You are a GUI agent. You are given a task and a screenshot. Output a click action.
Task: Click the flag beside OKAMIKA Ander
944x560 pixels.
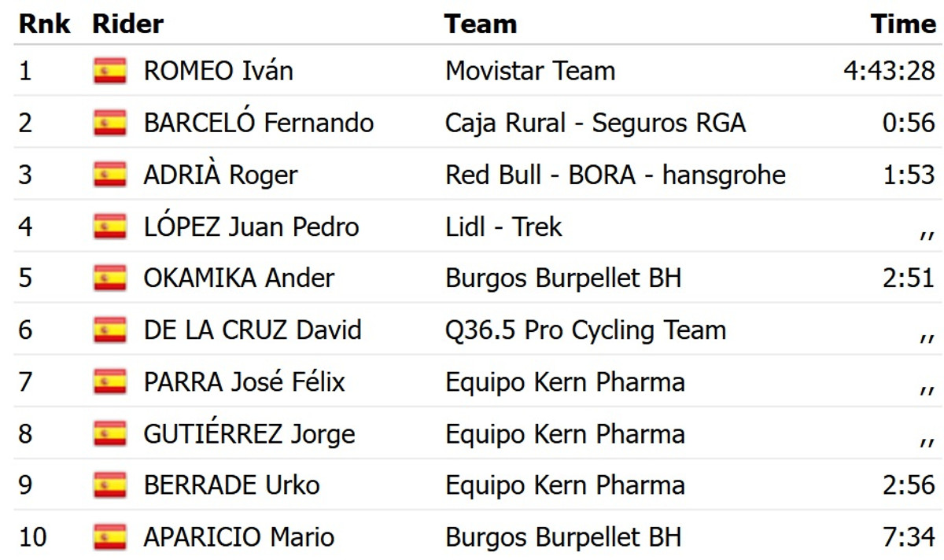tap(109, 278)
